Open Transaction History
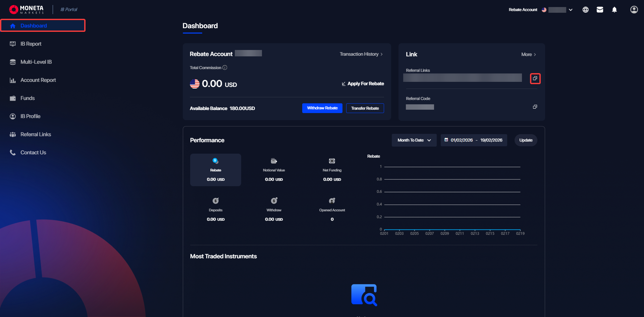Screen dimensions: 644x317 (361, 54)
